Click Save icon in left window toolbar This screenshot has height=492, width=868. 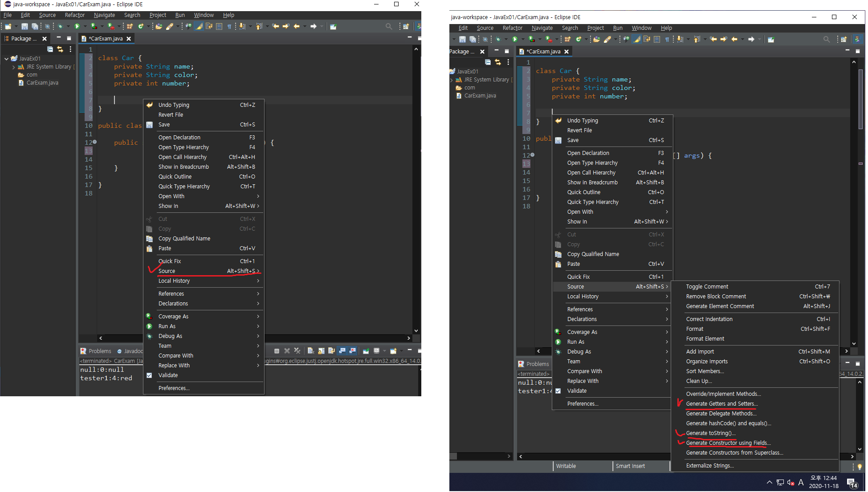24,27
